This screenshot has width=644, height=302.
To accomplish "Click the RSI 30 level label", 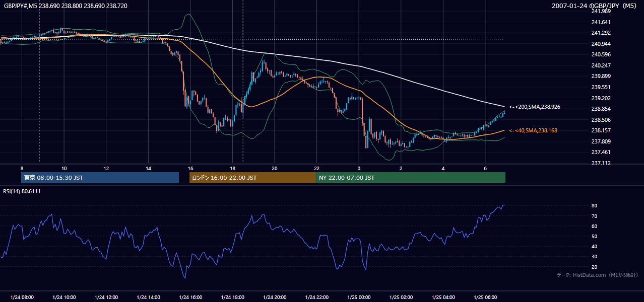I will tap(595, 257).
